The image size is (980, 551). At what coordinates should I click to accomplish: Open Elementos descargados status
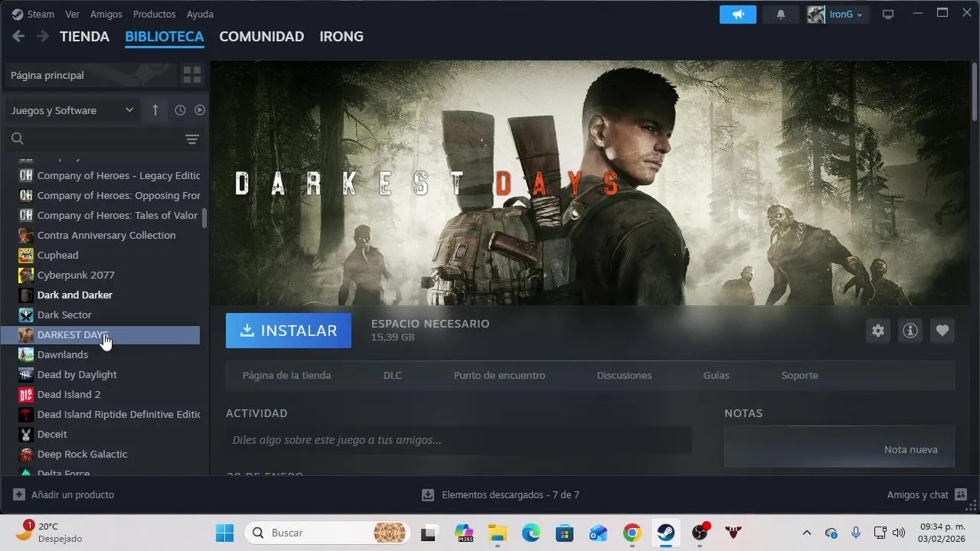[x=501, y=495]
